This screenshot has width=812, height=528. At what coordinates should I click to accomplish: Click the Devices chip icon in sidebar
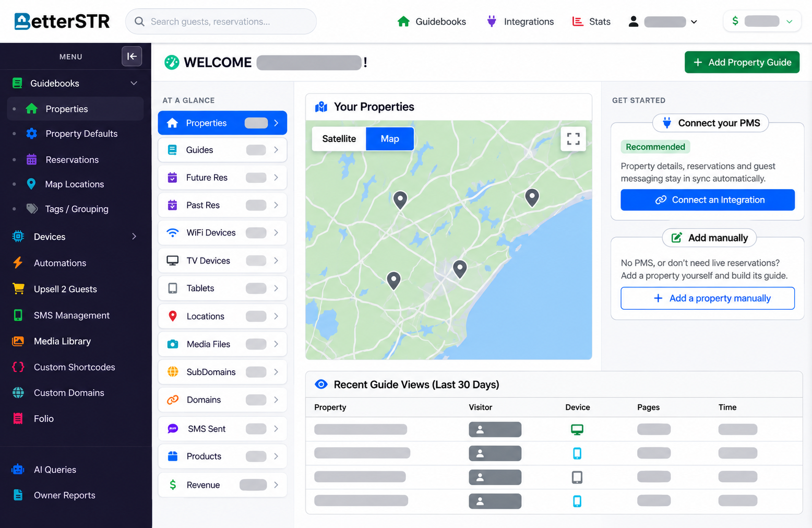coord(18,237)
